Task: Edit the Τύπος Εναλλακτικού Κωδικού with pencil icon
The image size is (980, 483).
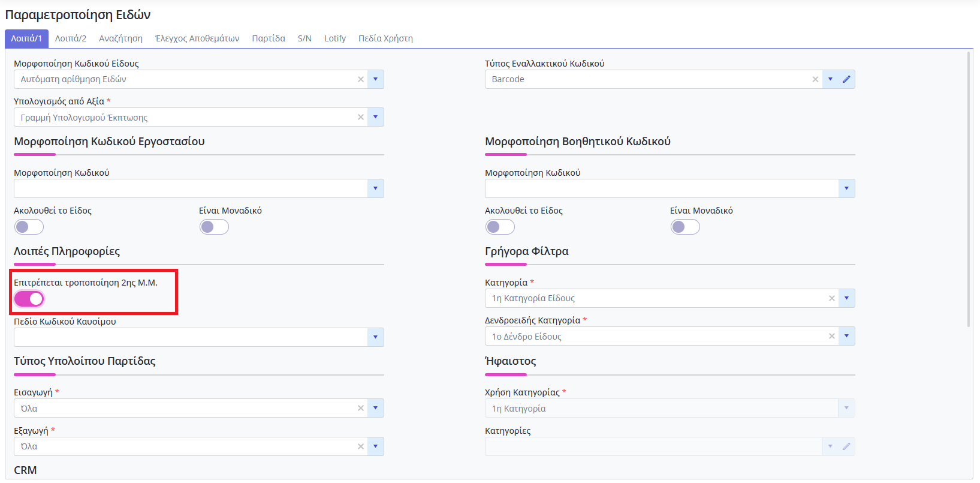Action: pyautogui.click(x=846, y=79)
